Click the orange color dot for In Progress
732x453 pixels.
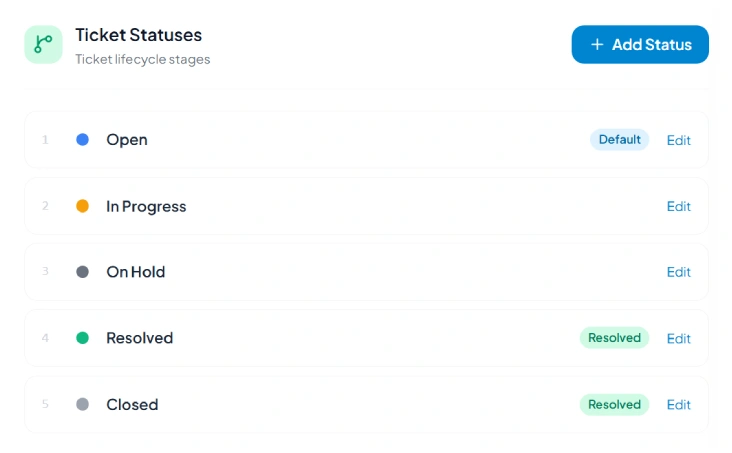point(83,206)
